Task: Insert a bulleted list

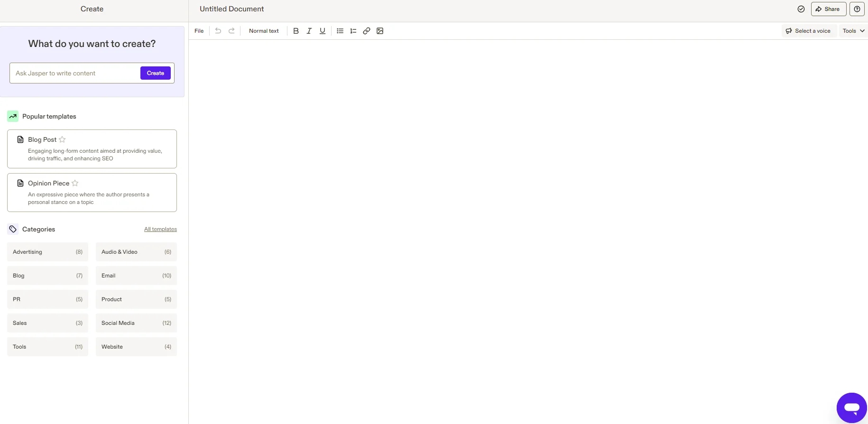Action: (x=340, y=31)
